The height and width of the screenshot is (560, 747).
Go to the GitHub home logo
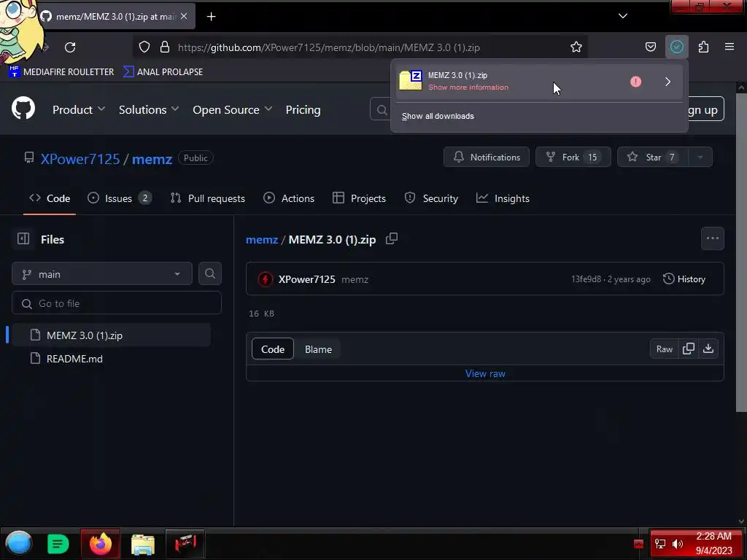[23, 109]
